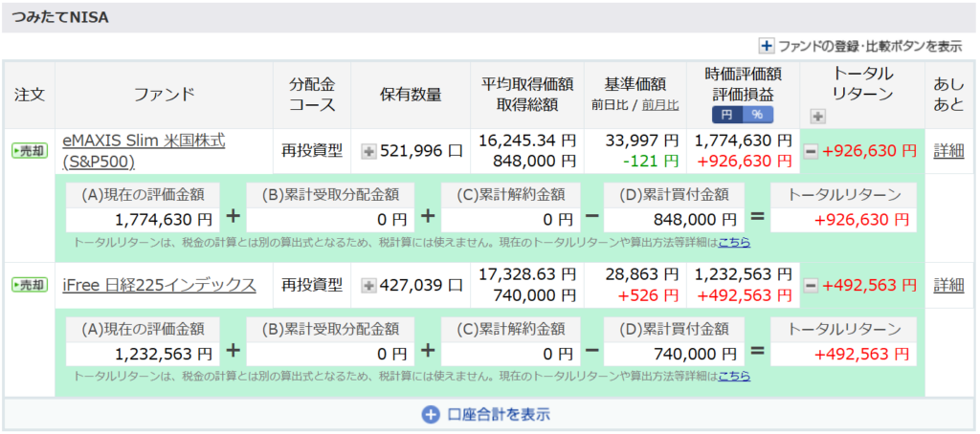Click 再投資型 cell in iFree row
Image resolution: width=980 pixels, height=434 pixels.
coord(312,286)
